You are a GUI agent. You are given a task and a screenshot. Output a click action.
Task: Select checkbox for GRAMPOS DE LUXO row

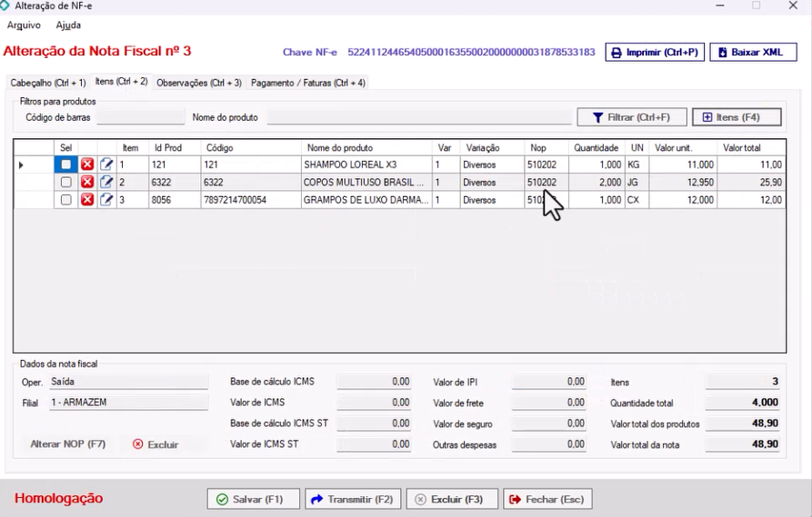coord(65,199)
